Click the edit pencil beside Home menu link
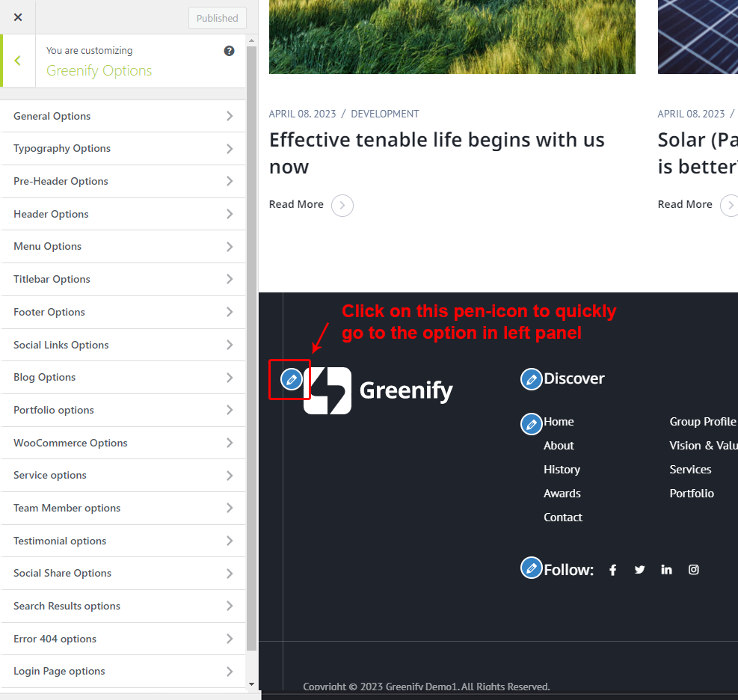The image size is (738, 700). 531,424
